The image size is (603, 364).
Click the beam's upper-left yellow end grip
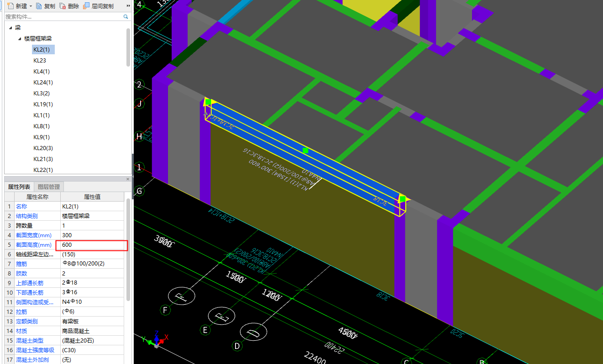point(209,102)
